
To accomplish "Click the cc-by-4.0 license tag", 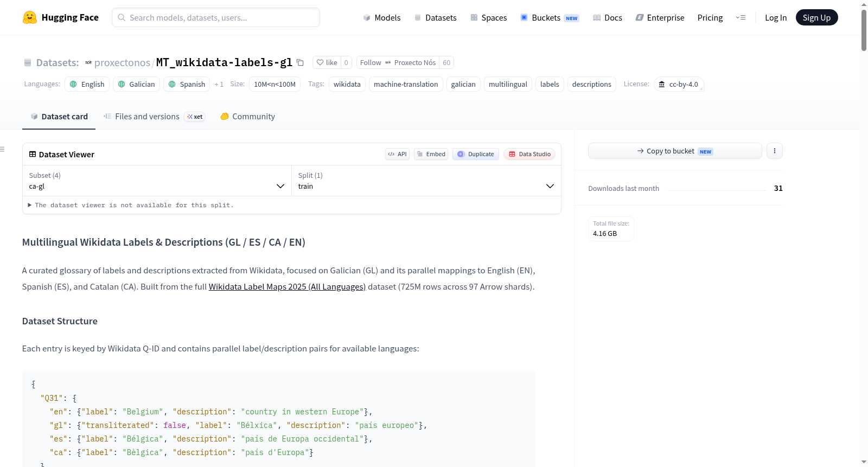I will pyautogui.click(x=679, y=84).
